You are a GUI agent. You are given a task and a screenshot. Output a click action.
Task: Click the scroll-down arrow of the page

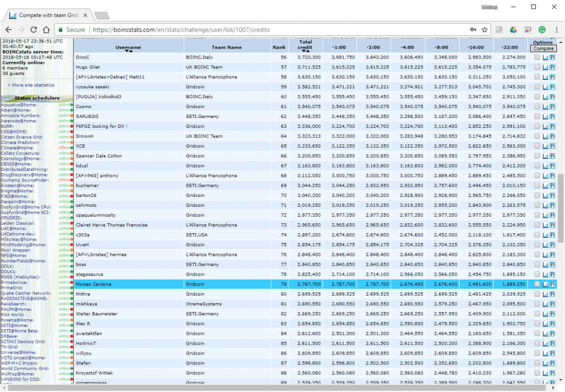tap(561, 380)
